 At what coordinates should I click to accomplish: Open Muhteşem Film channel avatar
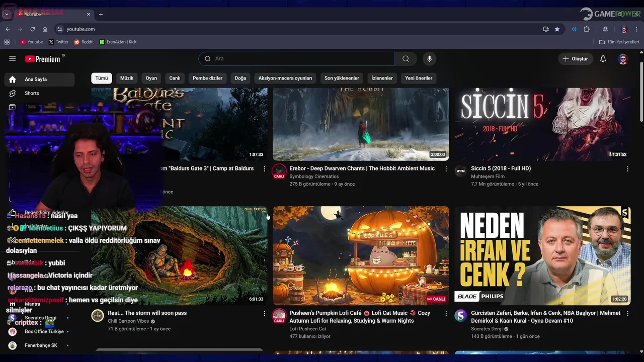point(461,171)
